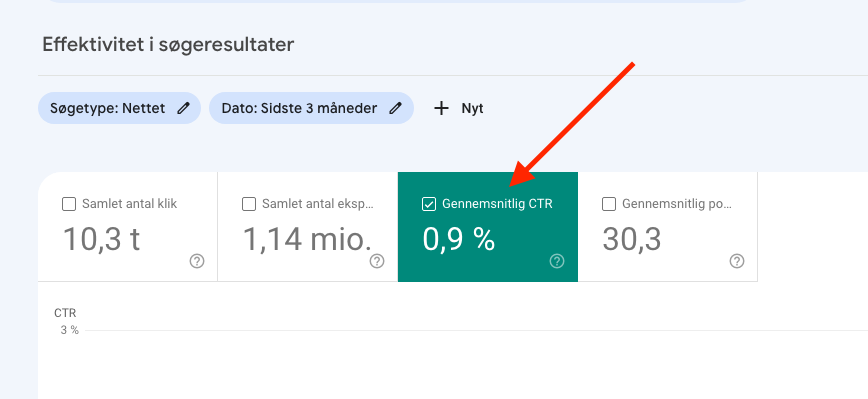This screenshot has width=868, height=399.
Task: Click the CTR axis label on chart
Action: (65, 313)
